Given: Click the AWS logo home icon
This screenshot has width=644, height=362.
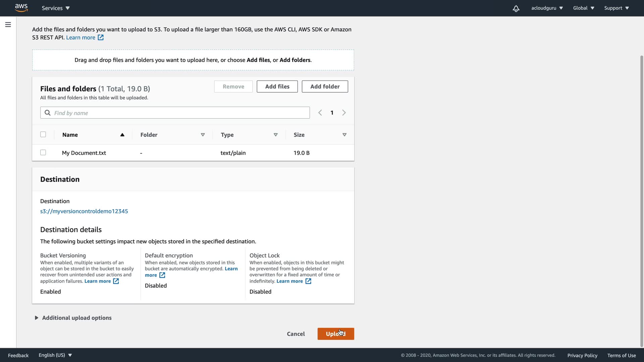Looking at the screenshot, I should tap(21, 8).
